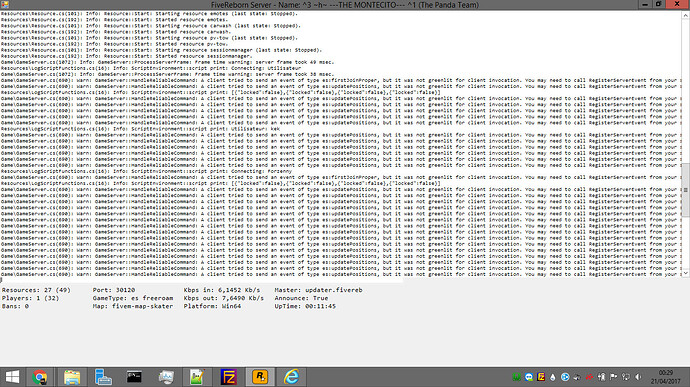Click the scroll up arrow of log
The width and height of the screenshot is (690, 387).
(686, 15)
